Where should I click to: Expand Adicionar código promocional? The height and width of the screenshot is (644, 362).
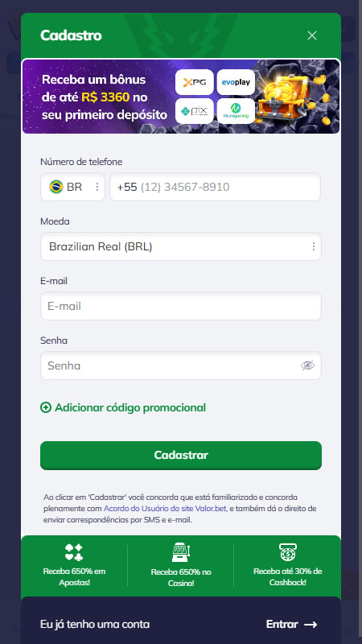123,407
